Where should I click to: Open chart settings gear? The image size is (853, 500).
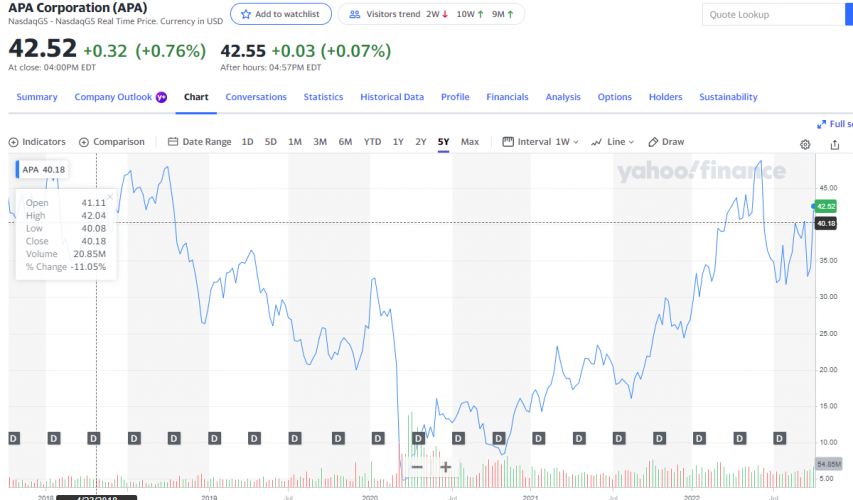coord(805,145)
